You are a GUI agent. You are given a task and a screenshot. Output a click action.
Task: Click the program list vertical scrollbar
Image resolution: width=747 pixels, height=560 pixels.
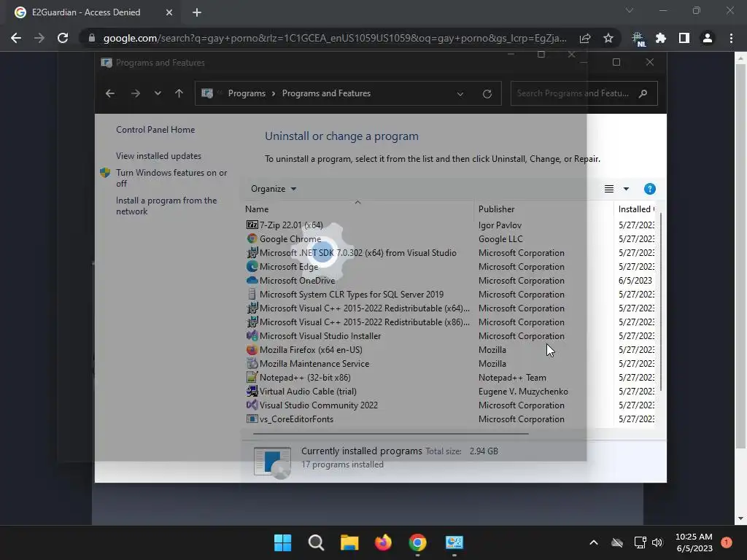point(661,301)
